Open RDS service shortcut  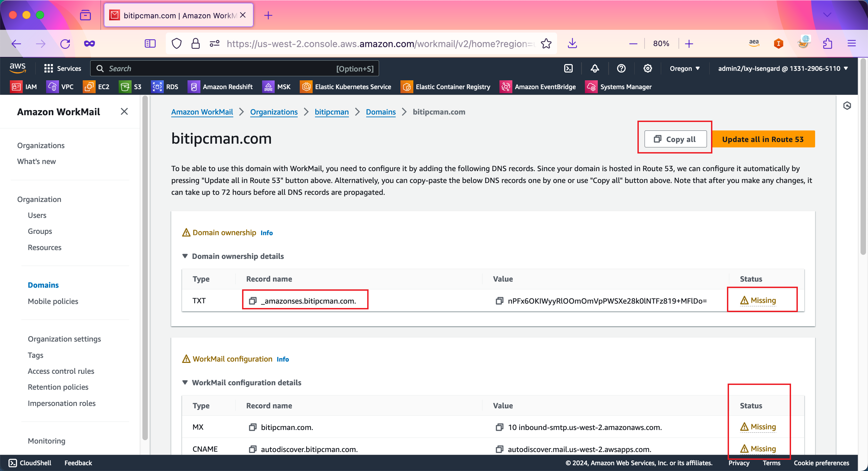pos(165,87)
